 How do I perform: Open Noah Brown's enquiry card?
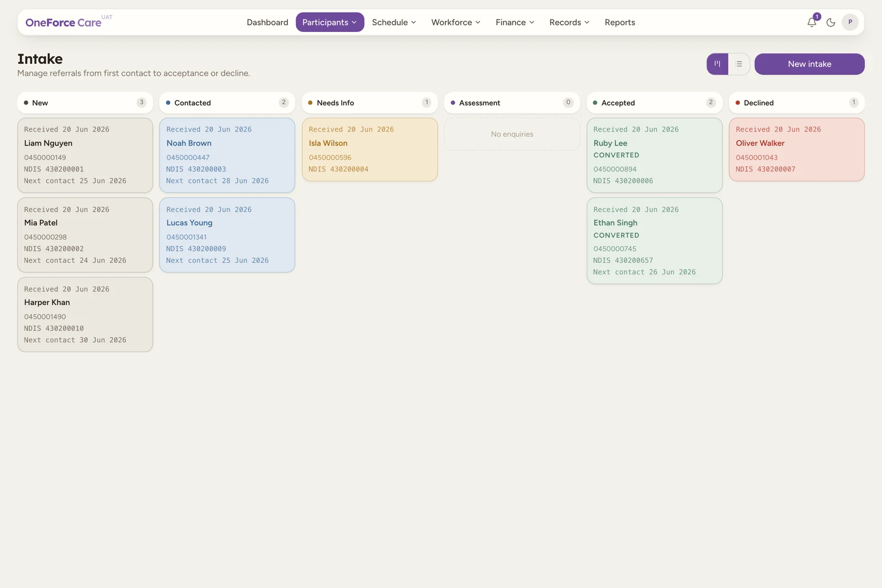227,155
